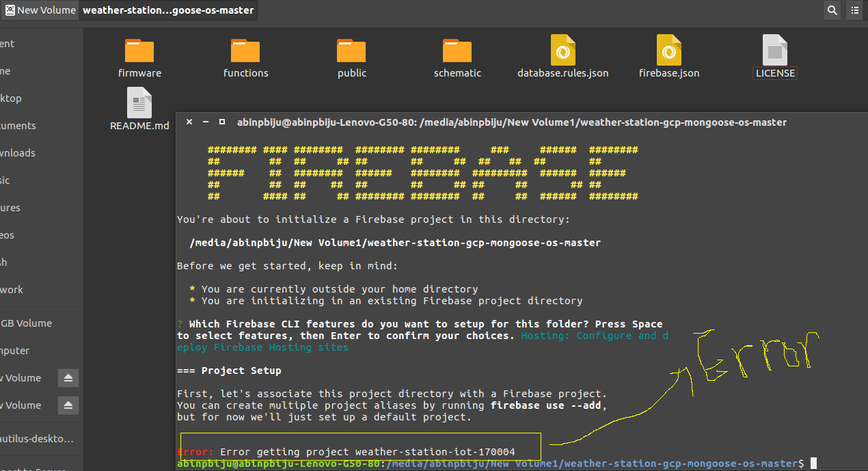Image resolution: width=868 pixels, height=471 pixels.
Task: Click the 'existing Firebase project directory' line
Action: (x=386, y=301)
